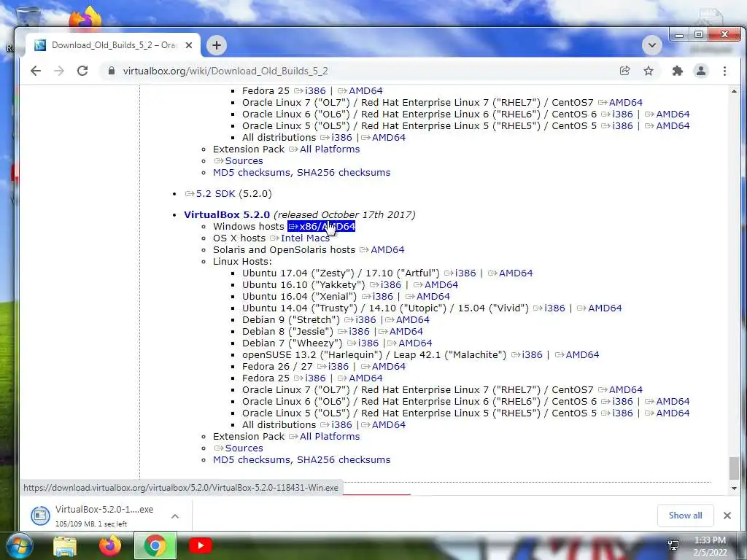
Task: Click Show all downloads button
Action: (x=685, y=516)
